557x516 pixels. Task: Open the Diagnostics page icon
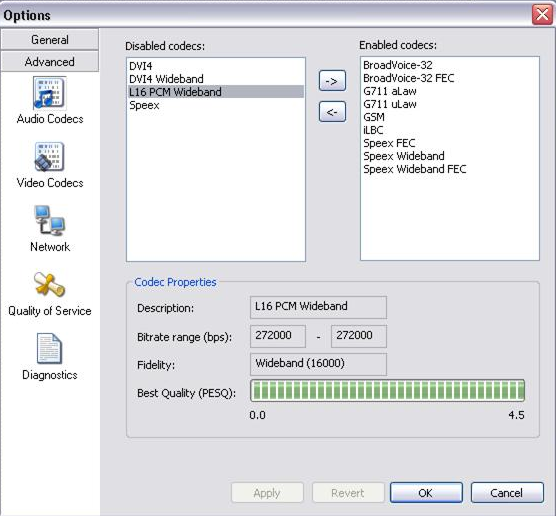pyautogui.click(x=49, y=348)
